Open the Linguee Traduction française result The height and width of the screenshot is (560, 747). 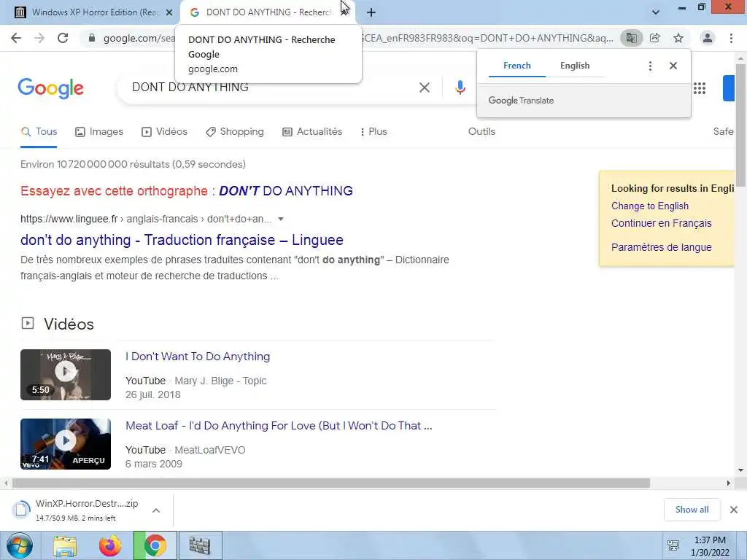[x=182, y=240]
